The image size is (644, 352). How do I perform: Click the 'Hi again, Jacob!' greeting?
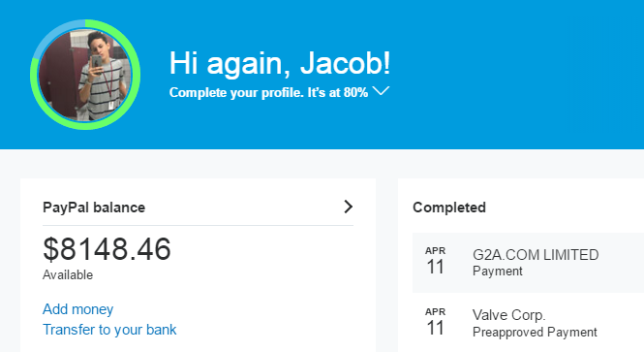click(280, 63)
